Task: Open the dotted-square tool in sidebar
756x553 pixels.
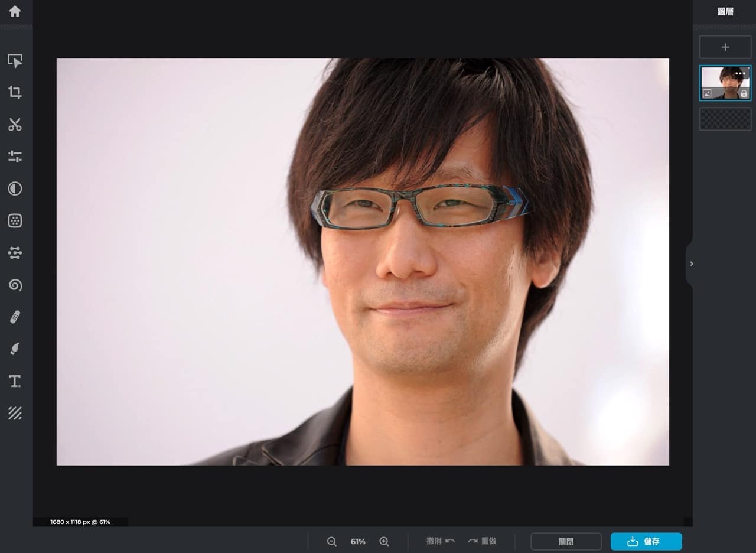Action: click(15, 220)
